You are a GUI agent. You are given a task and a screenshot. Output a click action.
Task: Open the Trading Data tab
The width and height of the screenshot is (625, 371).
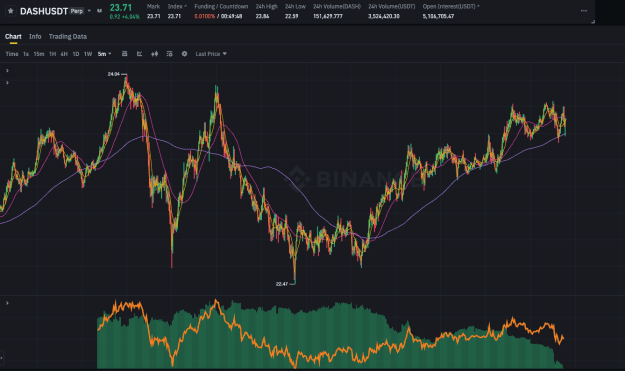(x=68, y=36)
